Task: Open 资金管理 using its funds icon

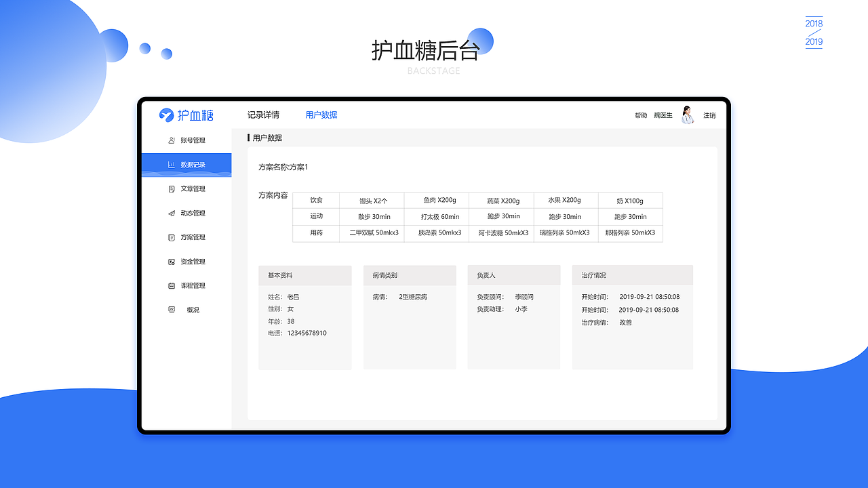Action: (172, 261)
